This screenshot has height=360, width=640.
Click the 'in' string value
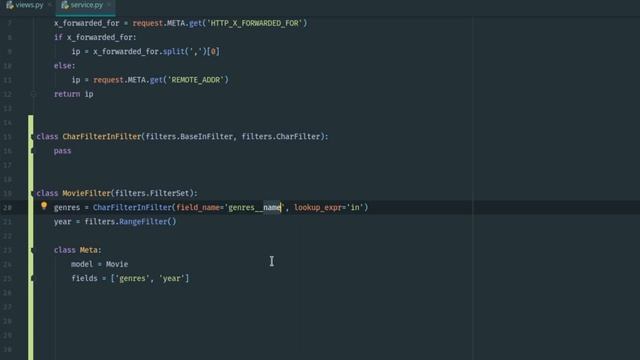tap(355, 208)
